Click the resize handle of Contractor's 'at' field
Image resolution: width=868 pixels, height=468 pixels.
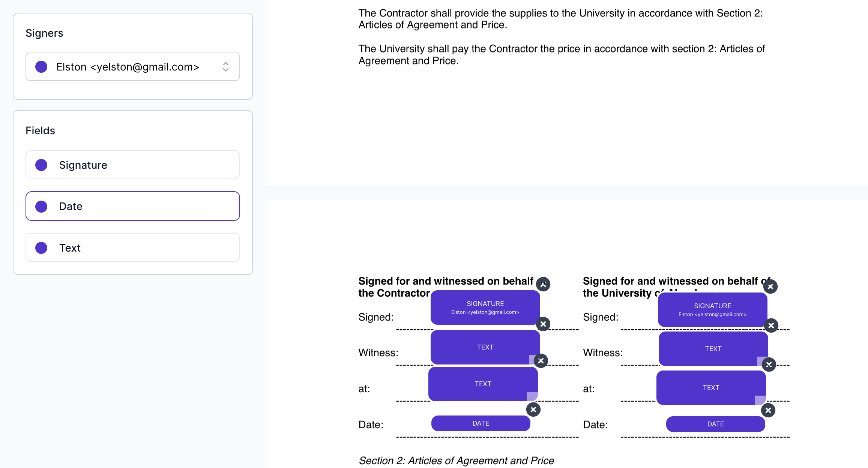[532, 397]
